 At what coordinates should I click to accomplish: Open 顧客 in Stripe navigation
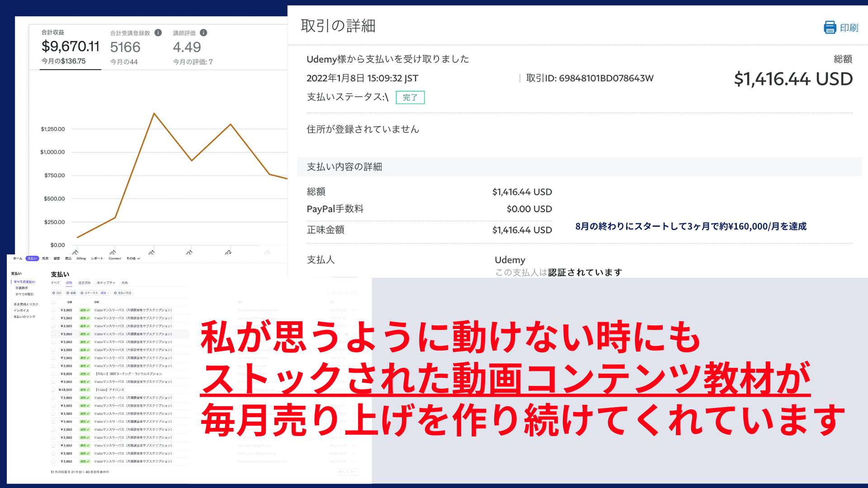coord(57,258)
